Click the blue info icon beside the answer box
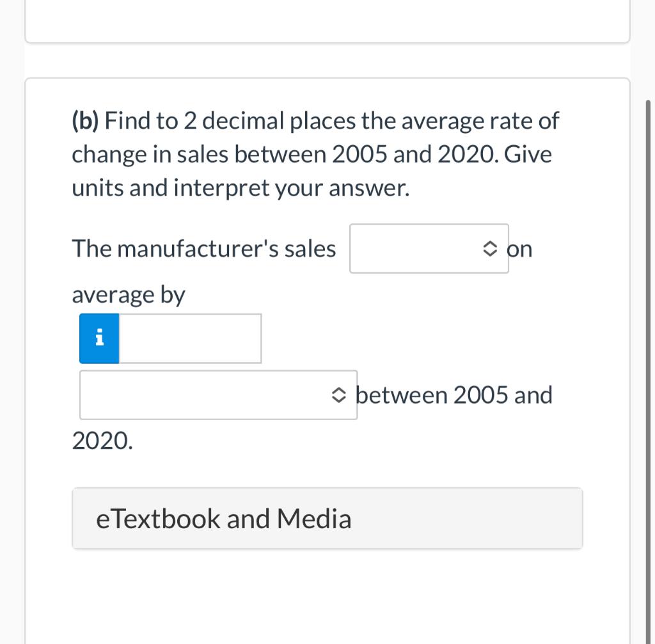The image size is (655, 644). point(99,338)
